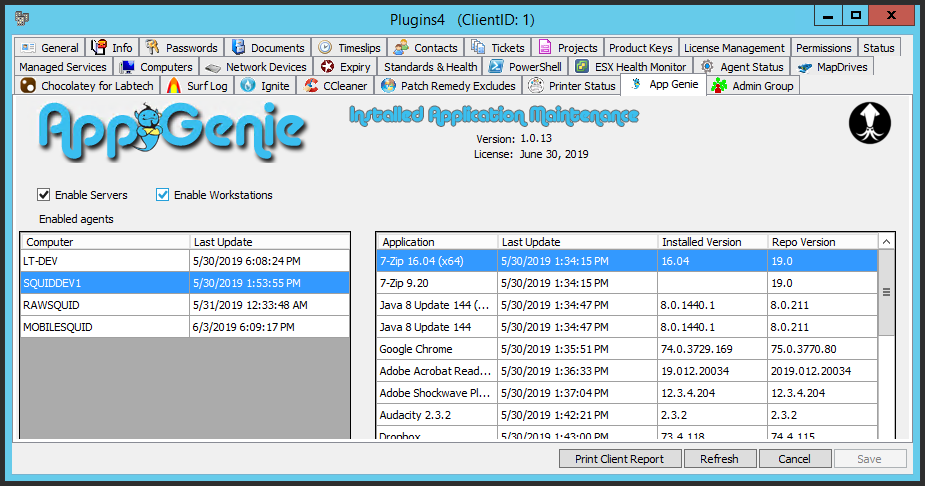The height and width of the screenshot is (486, 925).
Task: Sort computers by Last Update column
Action: [268, 242]
